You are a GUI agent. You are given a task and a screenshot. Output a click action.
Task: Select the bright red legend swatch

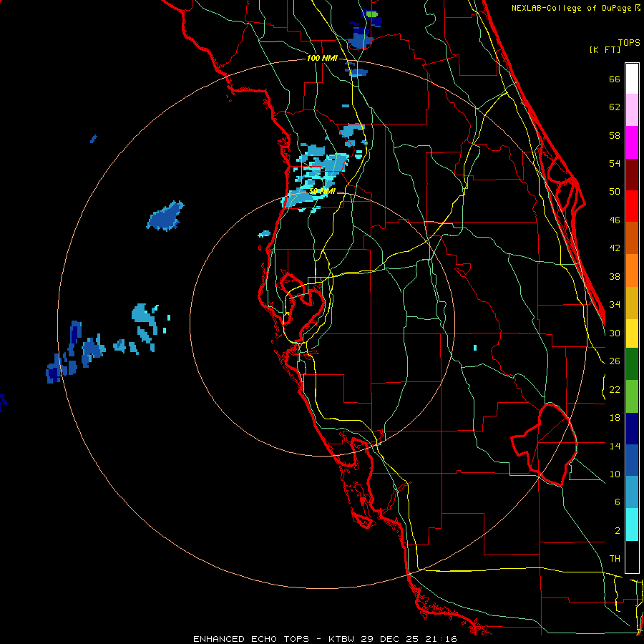click(632, 206)
